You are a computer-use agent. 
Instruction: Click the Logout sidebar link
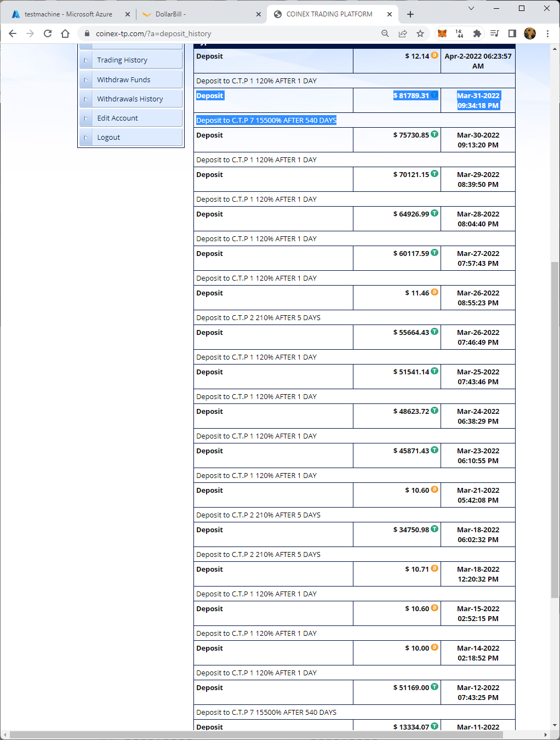[x=108, y=138]
